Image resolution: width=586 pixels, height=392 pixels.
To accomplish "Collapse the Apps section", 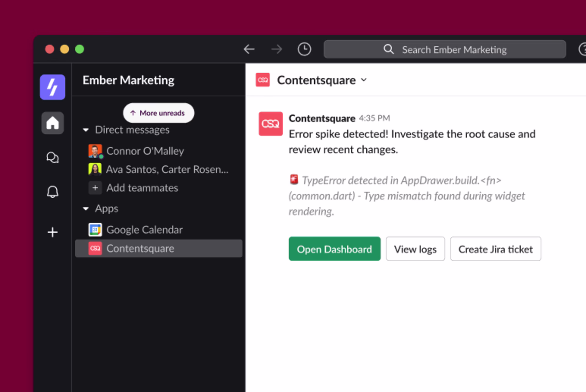I will pyautogui.click(x=86, y=209).
